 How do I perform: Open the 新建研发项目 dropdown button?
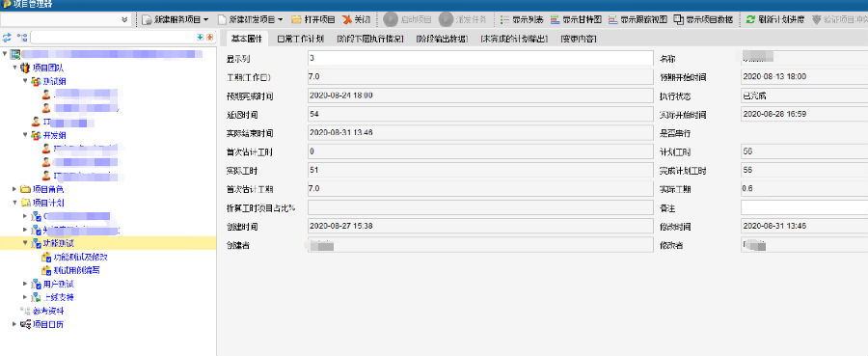(x=250, y=19)
